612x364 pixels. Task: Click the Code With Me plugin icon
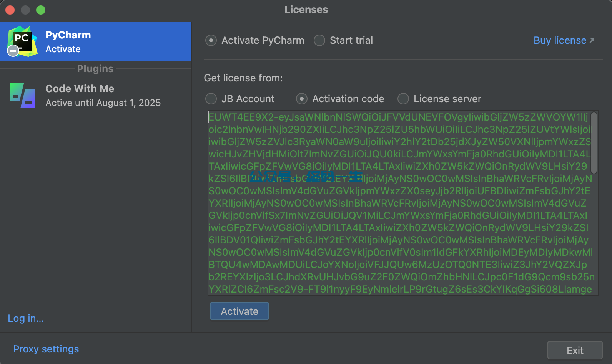tap(22, 95)
